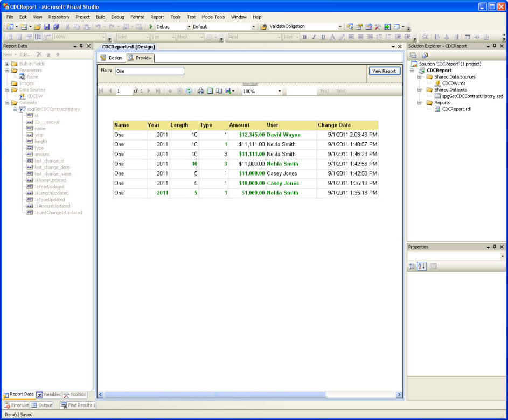508x420 pixels.
Task: Open the Report menu
Action: [157, 17]
